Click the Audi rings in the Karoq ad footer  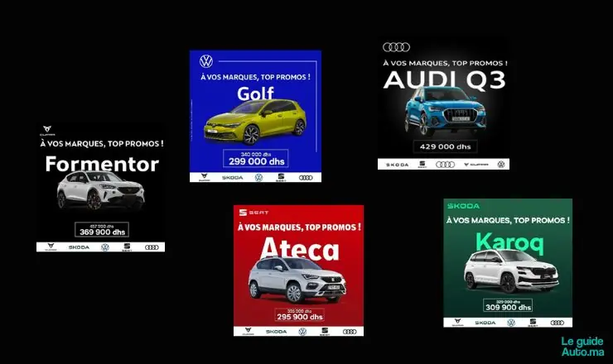(557, 323)
